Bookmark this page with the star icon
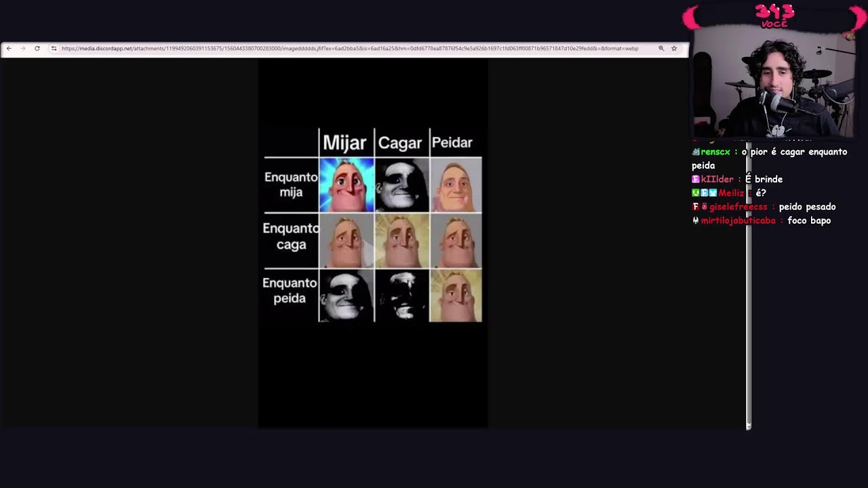The width and height of the screenshot is (868, 488). click(674, 49)
